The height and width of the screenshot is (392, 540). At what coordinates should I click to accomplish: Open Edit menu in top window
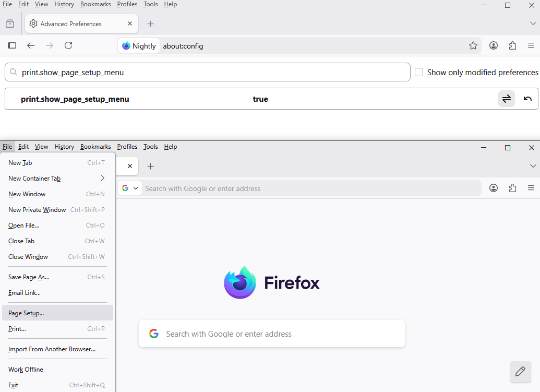click(23, 4)
